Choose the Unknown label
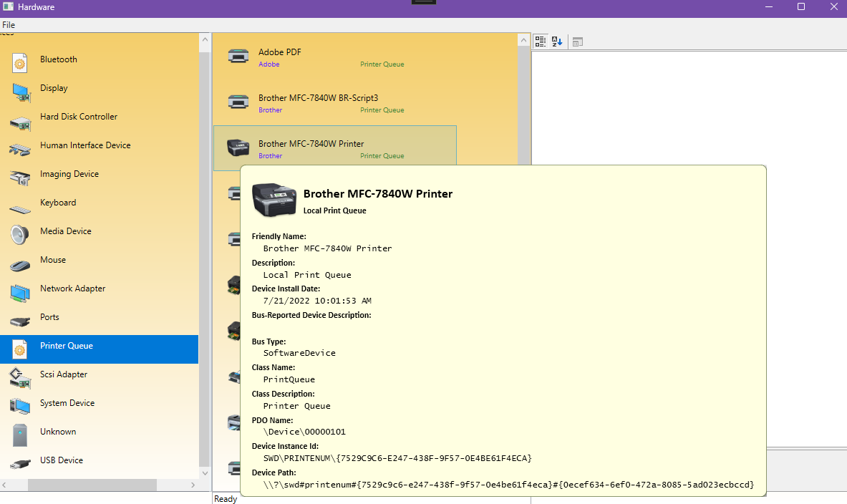Viewport: 847px width, 504px height. pyautogui.click(x=58, y=432)
